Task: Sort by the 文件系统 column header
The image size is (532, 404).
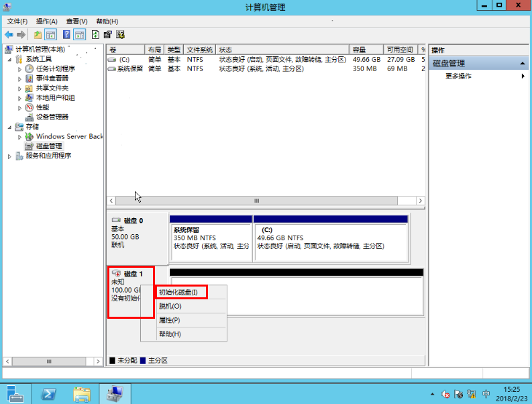Action: (x=200, y=50)
